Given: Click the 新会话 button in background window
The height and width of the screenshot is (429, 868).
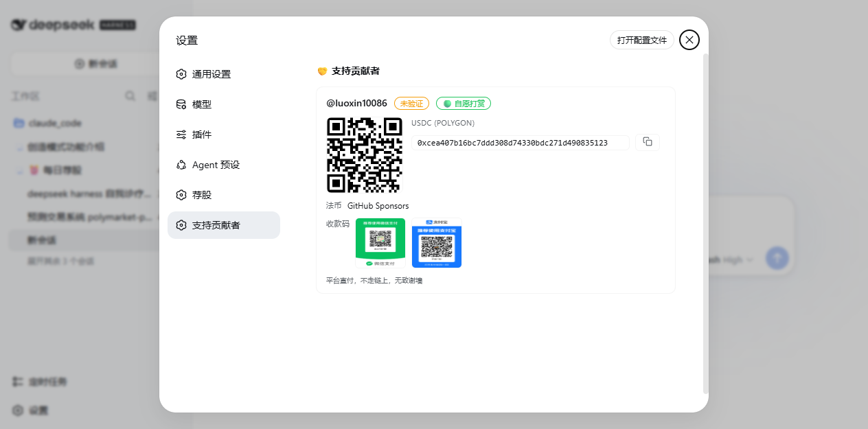Looking at the screenshot, I should [x=96, y=64].
